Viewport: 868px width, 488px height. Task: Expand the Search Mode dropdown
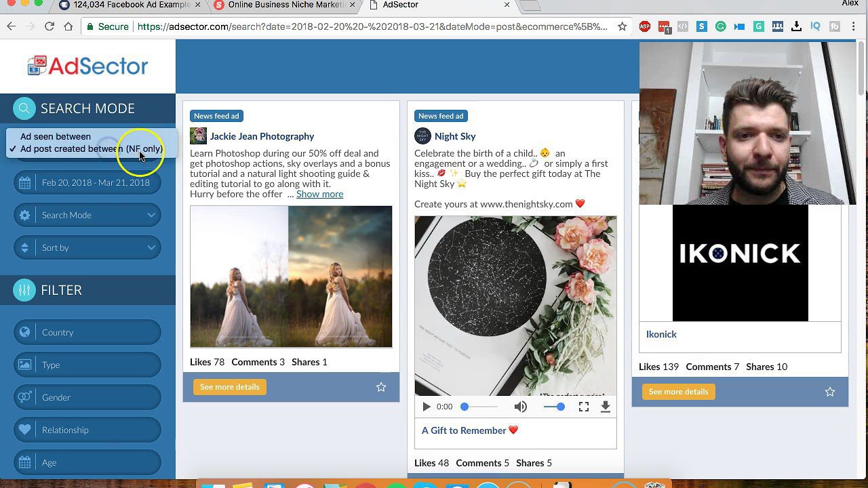(x=87, y=215)
